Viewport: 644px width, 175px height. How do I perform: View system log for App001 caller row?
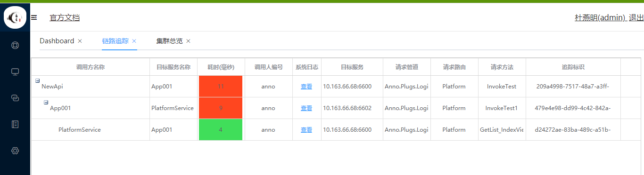(306, 108)
